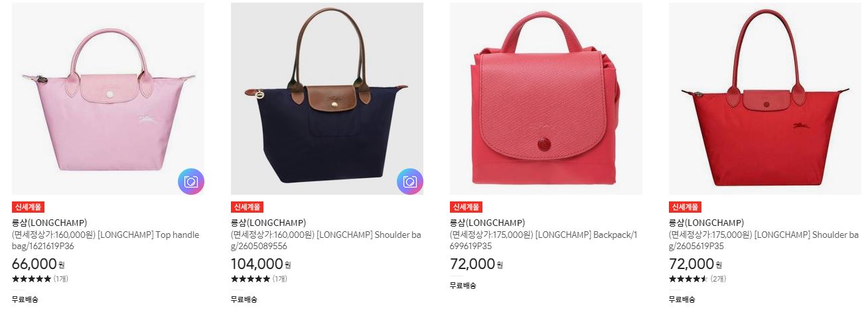Viewport: 868px width, 326px height.
Task: Open the pink Top handle bag image
Action: pos(108,99)
